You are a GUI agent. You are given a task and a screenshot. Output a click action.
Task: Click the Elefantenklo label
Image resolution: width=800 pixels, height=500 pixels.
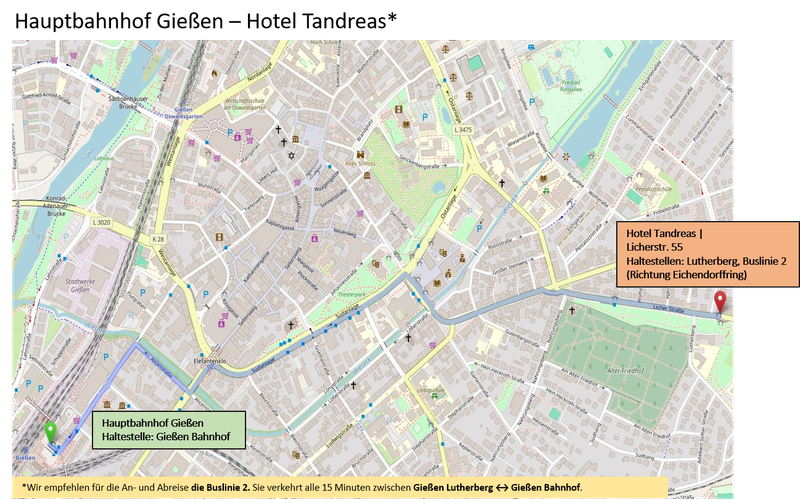tap(210, 361)
